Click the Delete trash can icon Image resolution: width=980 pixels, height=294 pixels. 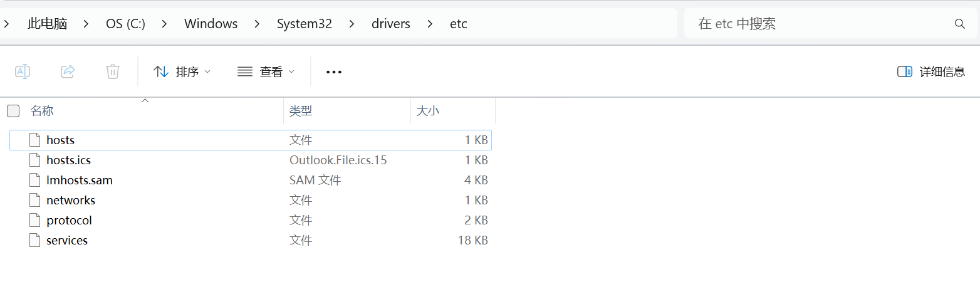click(113, 71)
